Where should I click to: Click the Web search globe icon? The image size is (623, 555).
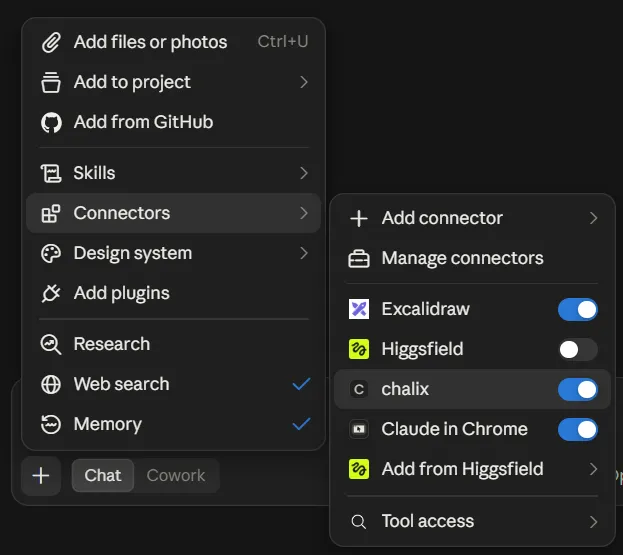pyautogui.click(x=51, y=384)
